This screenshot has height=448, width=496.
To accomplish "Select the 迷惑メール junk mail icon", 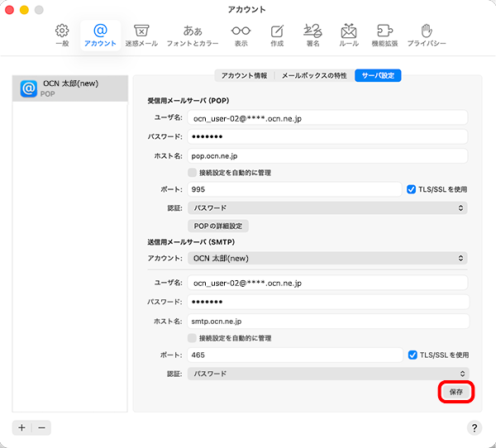I will click(141, 34).
